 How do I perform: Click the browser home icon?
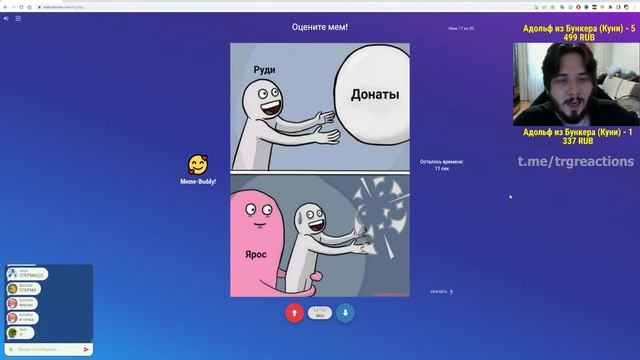[x=30, y=7]
